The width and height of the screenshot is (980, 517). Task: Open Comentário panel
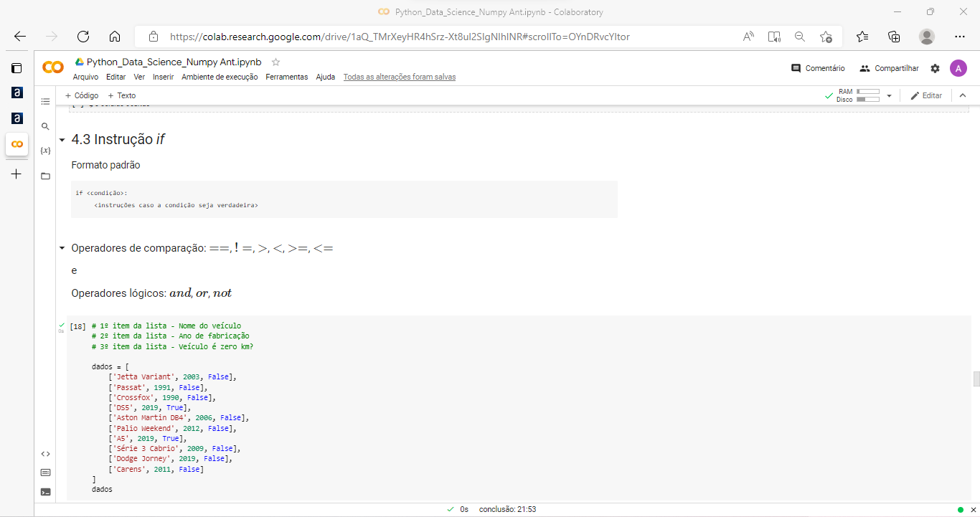(x=818, y=68)
